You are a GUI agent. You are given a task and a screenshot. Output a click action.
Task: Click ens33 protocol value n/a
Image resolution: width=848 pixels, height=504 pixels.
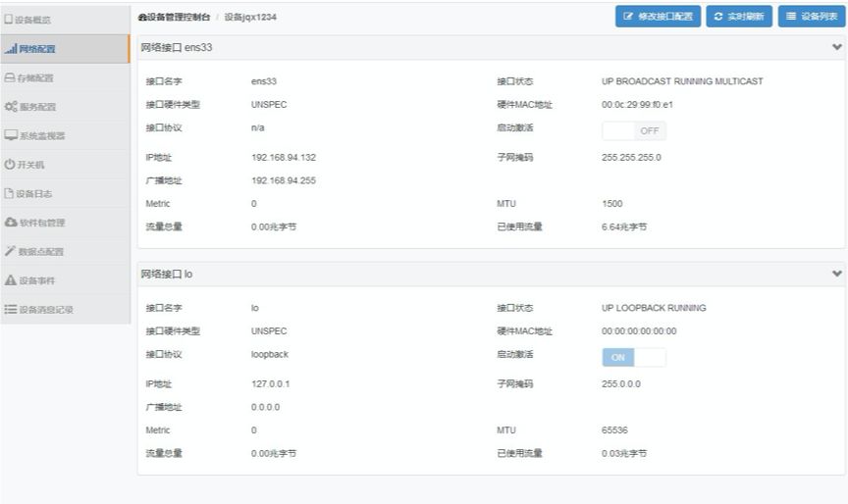tap(257, 127)
